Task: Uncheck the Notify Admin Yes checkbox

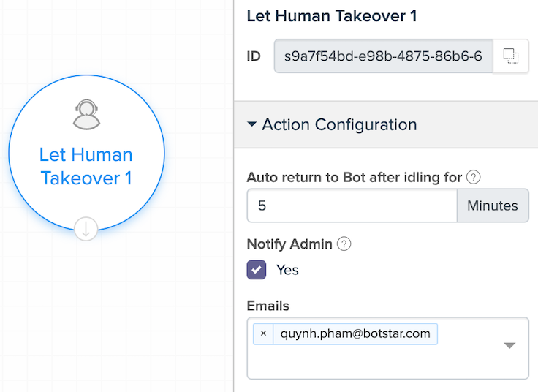Action: click(x=257, y=270)
